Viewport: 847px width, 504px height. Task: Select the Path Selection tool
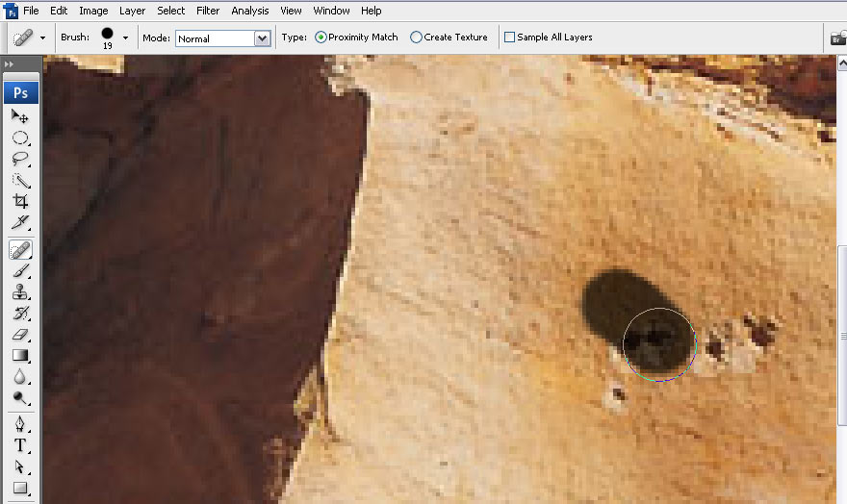20,466
